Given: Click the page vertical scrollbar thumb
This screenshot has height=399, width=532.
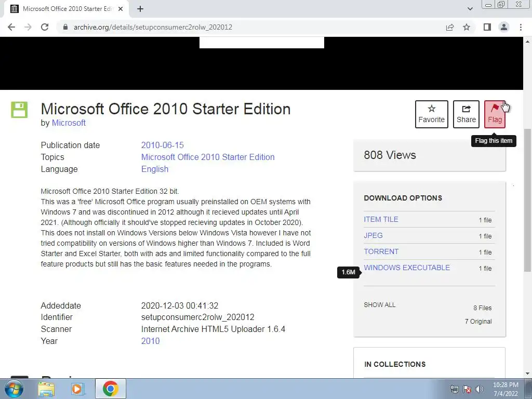Looking at the screenshot, I should coord(528,200).
